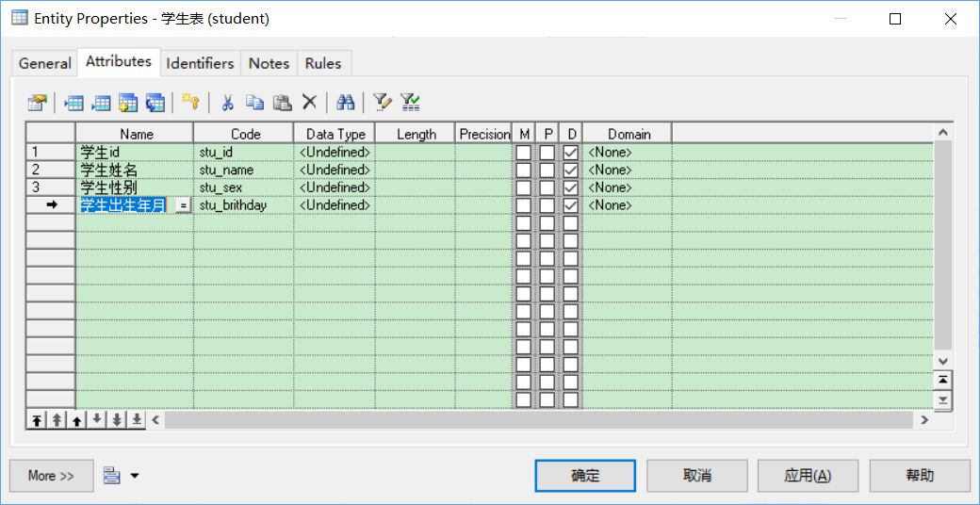Open the Identifiers tab
Screen dimensions: 980x505
point(200,63)
